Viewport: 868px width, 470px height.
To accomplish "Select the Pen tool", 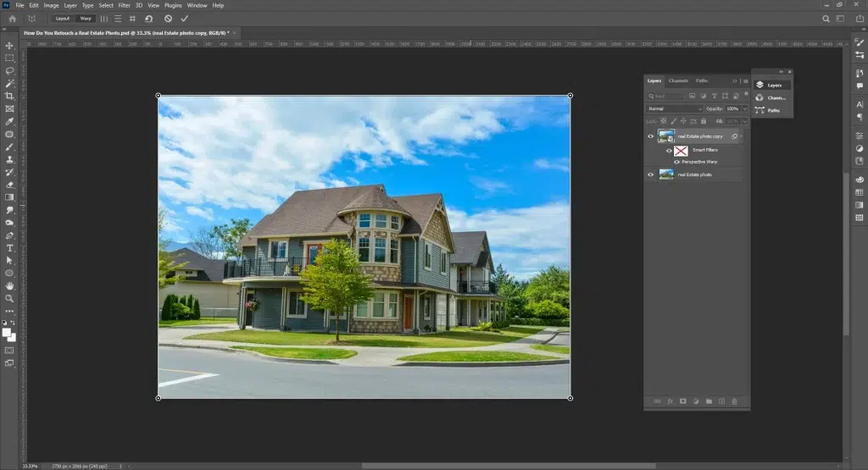I will coord(9,235).
